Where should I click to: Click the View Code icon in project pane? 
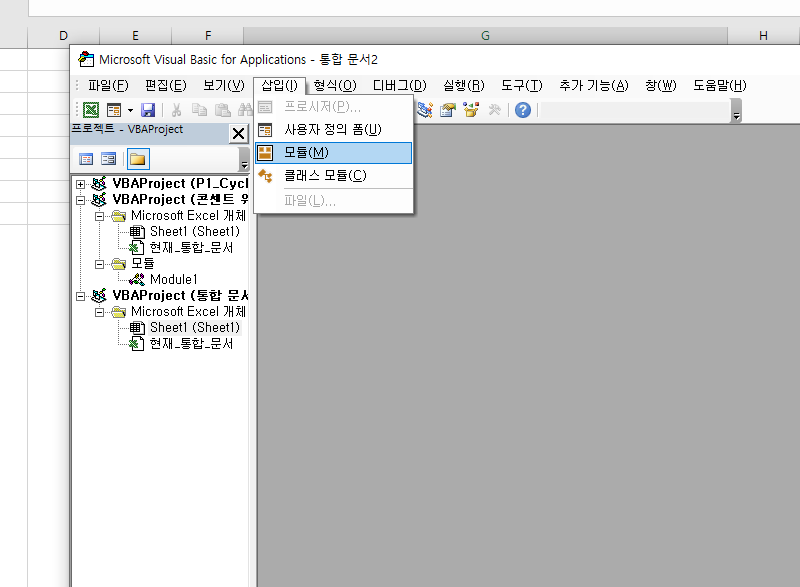tap(86, 159)
